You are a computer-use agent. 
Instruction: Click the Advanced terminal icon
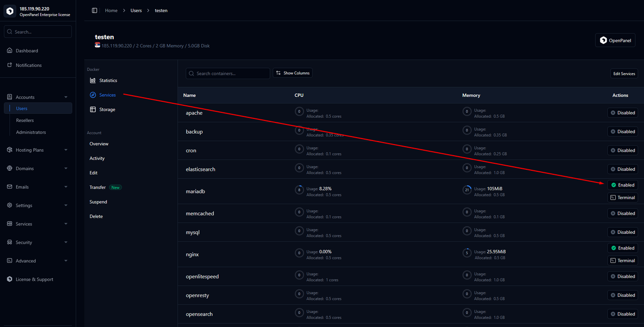click(10, 261)
